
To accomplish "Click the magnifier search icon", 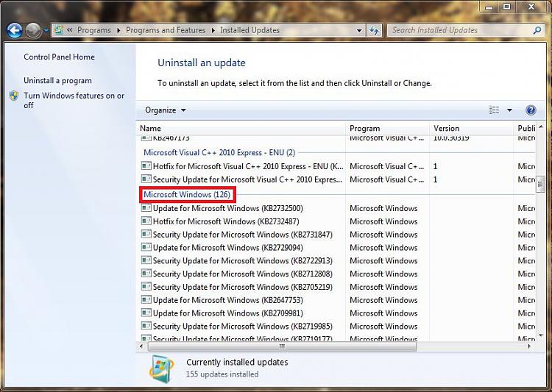I will (537, 31).
